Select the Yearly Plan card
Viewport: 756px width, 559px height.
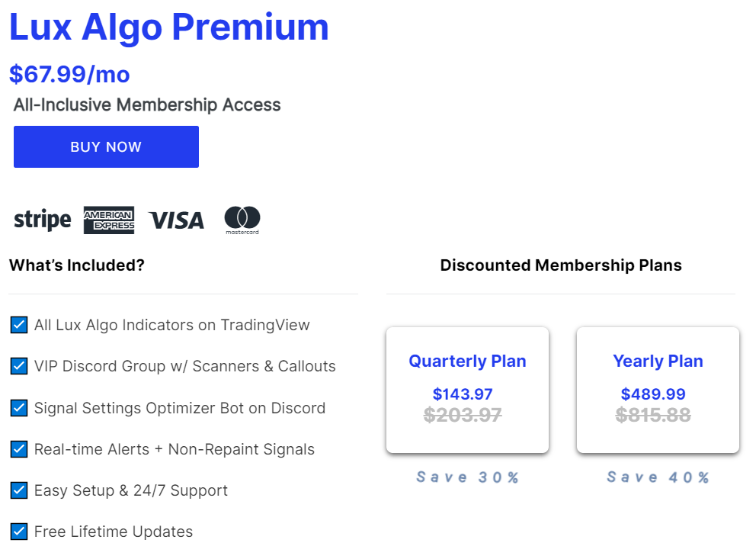click(658, 390)
